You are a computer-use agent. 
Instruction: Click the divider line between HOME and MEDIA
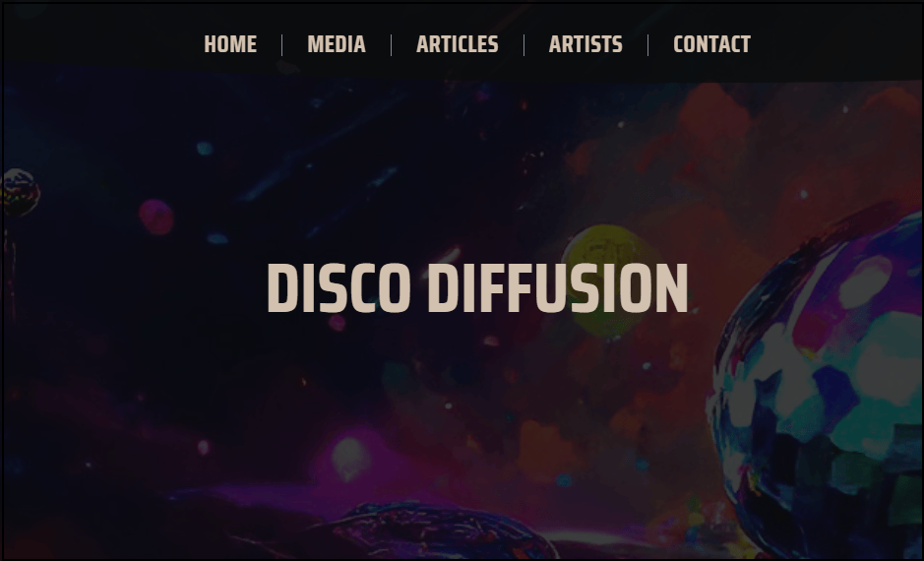(x=282, y=45)
